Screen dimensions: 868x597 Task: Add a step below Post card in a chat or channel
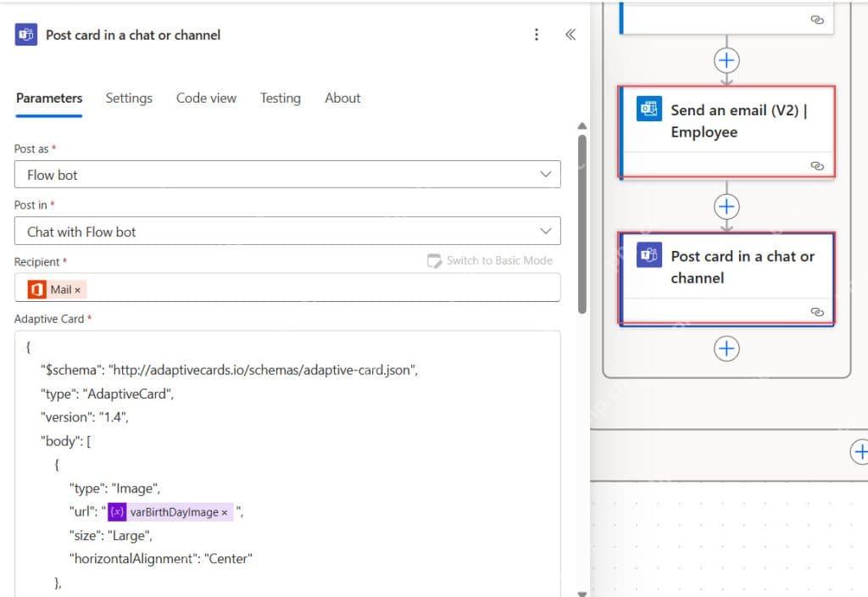click(726, 349)
